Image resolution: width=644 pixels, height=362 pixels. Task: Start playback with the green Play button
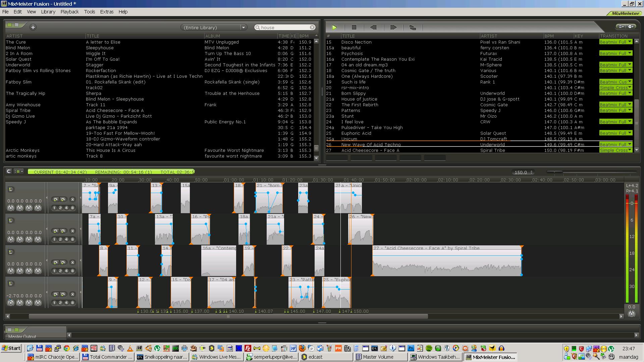[334, 27]
